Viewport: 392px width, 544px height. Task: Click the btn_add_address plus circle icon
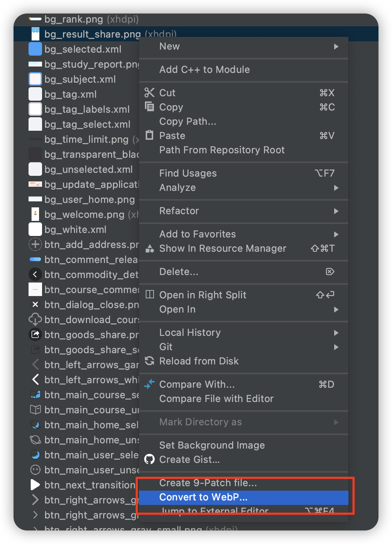[35, 245]
